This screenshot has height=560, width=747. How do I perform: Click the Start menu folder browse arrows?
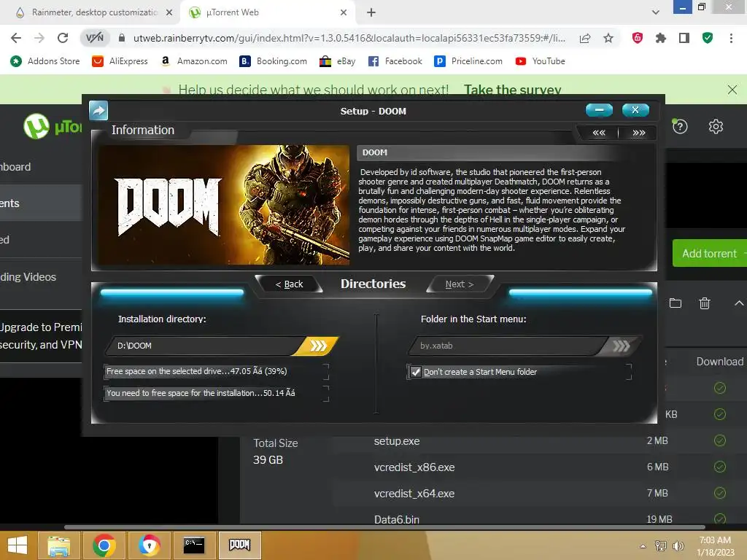click(x=621, y=346)
